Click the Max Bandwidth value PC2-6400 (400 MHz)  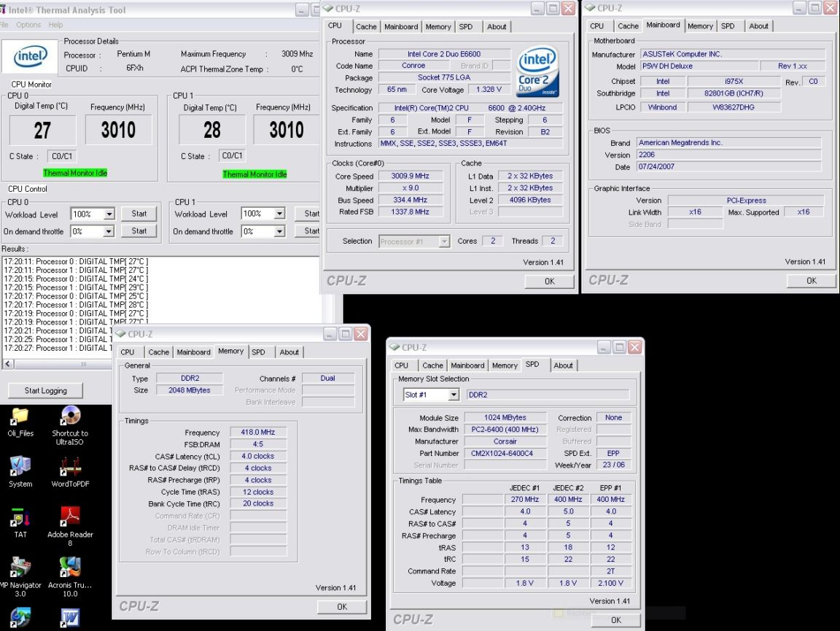coord(505,430)
